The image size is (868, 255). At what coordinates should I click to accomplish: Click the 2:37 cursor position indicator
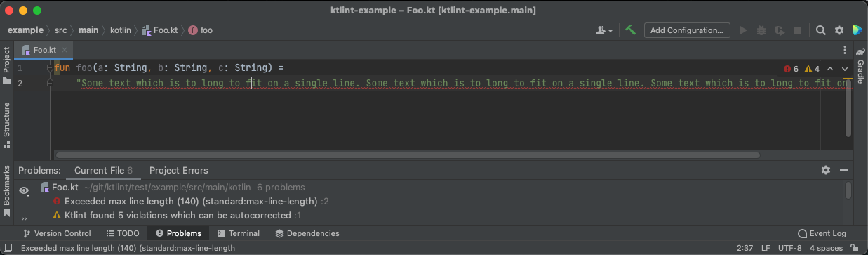745,248
